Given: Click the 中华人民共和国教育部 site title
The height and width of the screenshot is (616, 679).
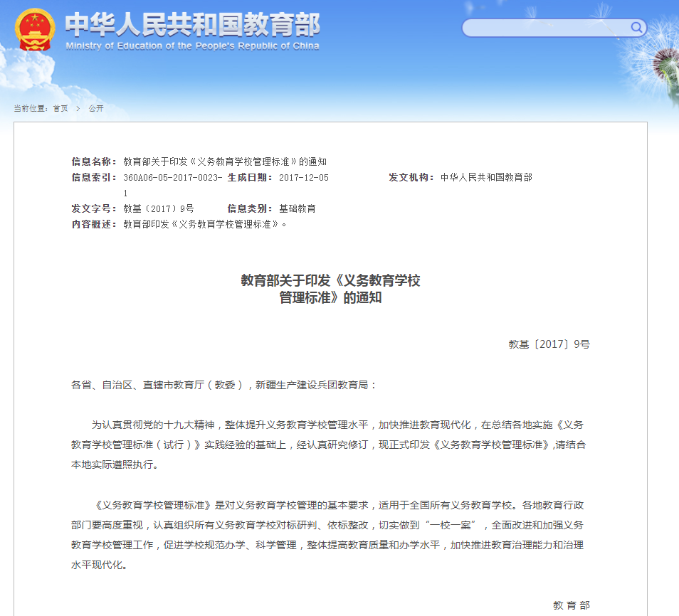Looking at the screenshot, I should (x=193, y=24).
